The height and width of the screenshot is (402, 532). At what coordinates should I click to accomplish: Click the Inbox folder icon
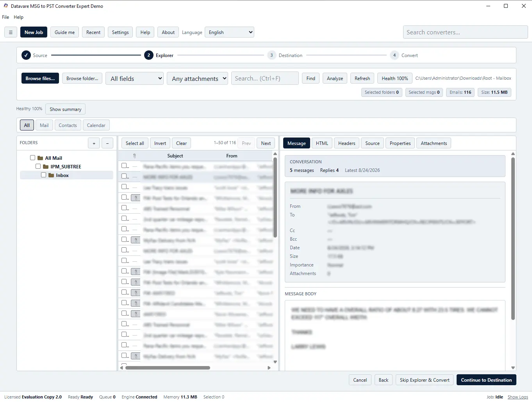pos(51,175)
